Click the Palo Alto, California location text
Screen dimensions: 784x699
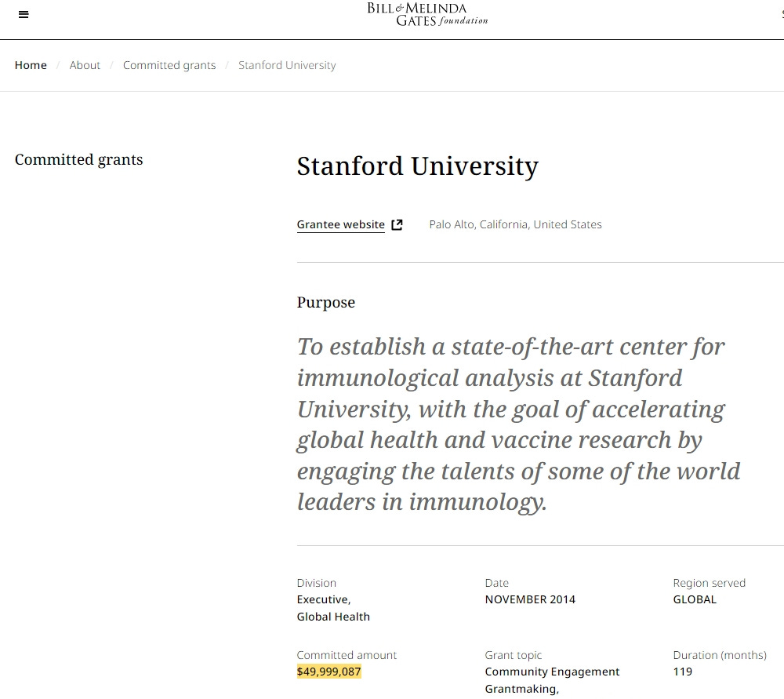(516, 224)
